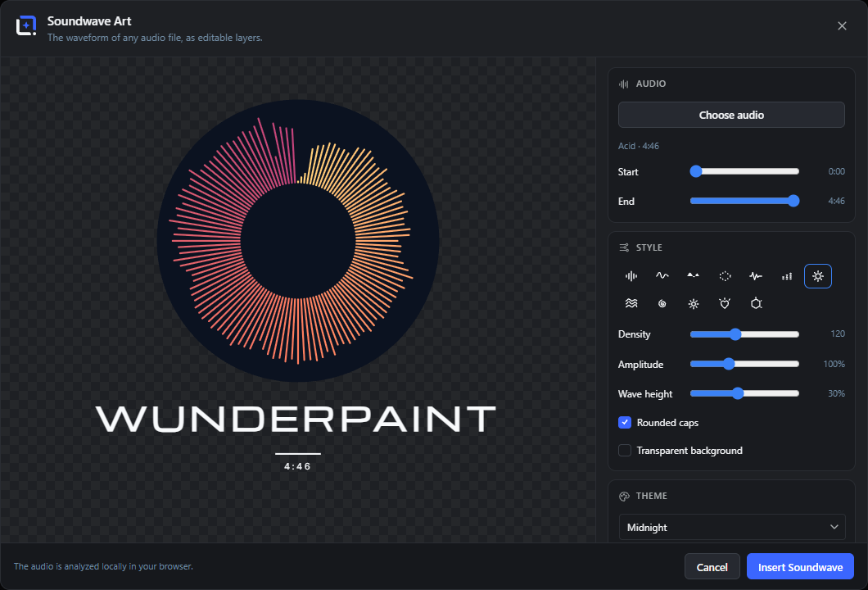Image resolution: width=868 pixels, height=590 pixels.
Task: Click the THEME section palette icon
Action: click(624, 497)
